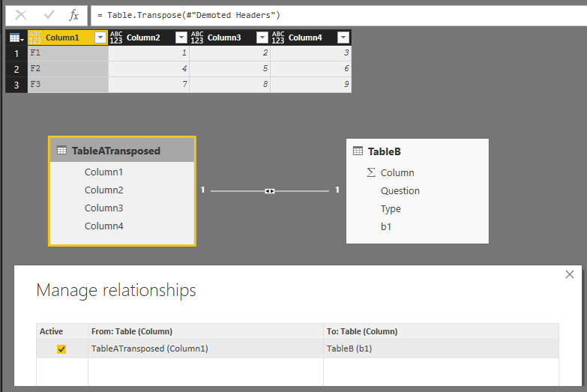Open Column4 filter dropdown
This screenshot has height=392, width=587.
[343, 37]
